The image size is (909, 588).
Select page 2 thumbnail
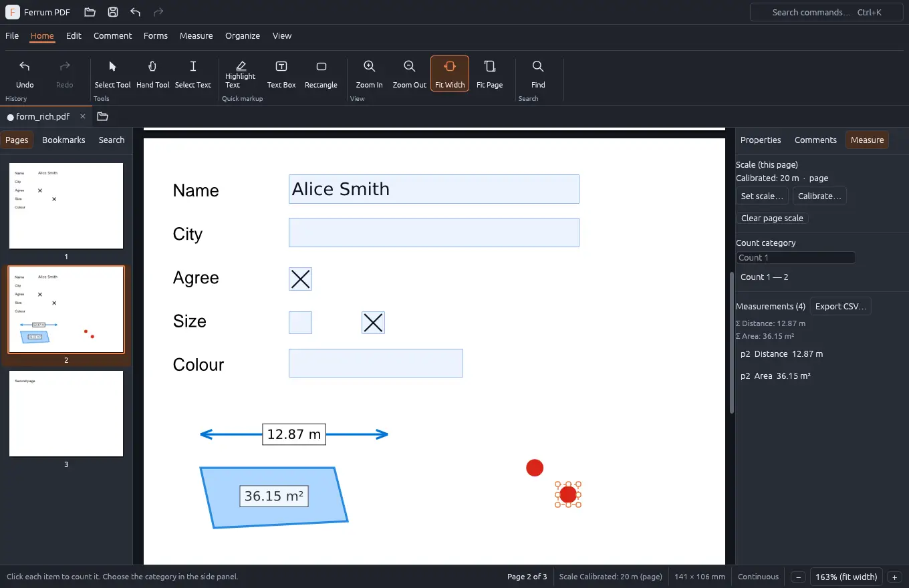[x=66, y=309]
